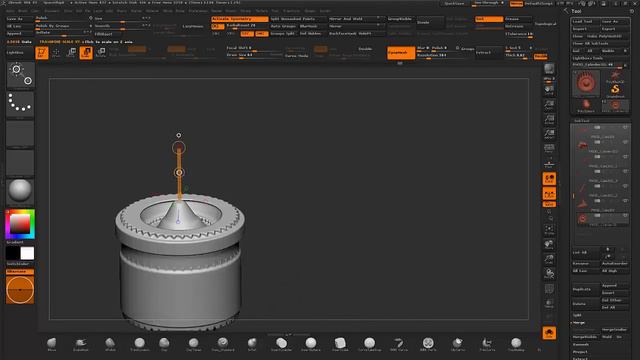Open the stroke type picker (dots)
The height and width of the screenshot is (360, 640).
[20, 104]
